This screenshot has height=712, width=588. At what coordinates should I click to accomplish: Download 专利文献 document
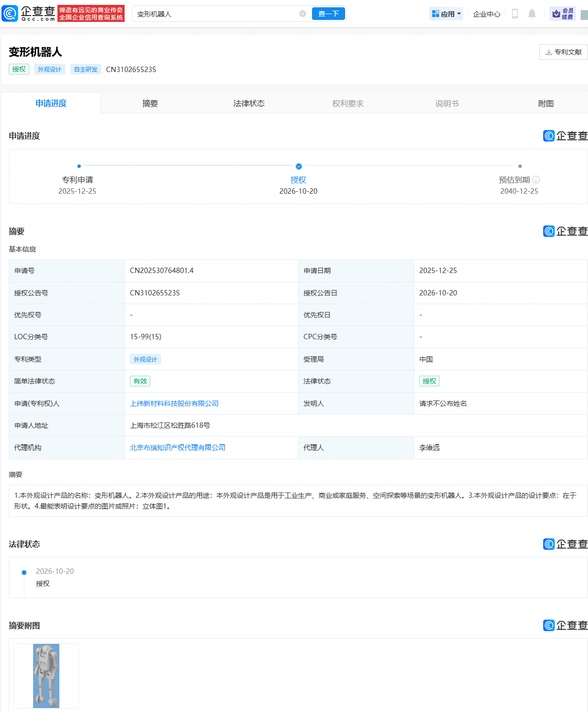coord(564,52)
